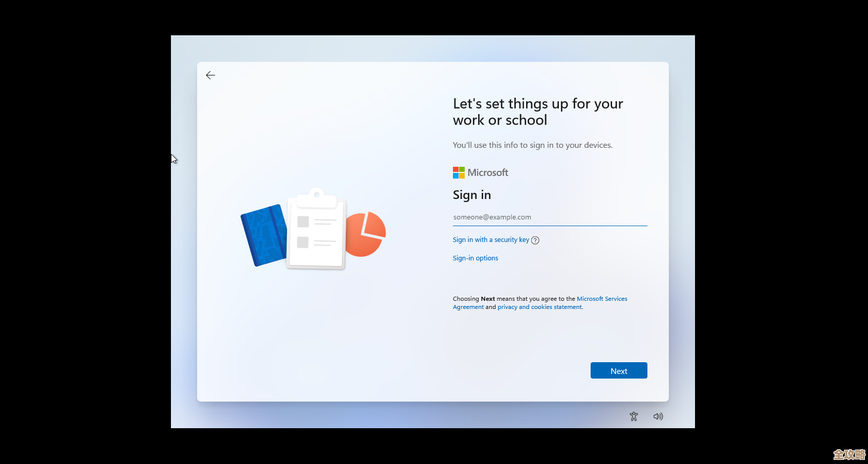This screenshot has width=868, height=464.
Task: Select Sign in with a security key
Action: coord(490,239)
